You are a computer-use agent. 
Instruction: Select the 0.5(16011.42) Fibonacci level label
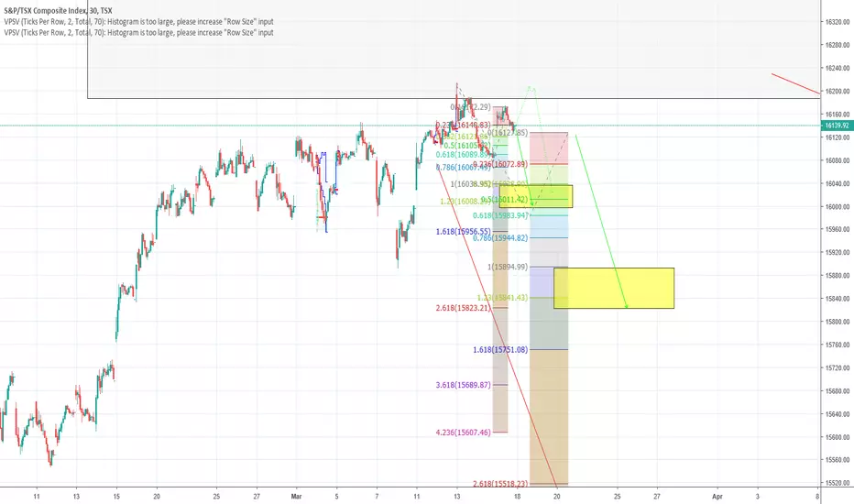point(504,200)
